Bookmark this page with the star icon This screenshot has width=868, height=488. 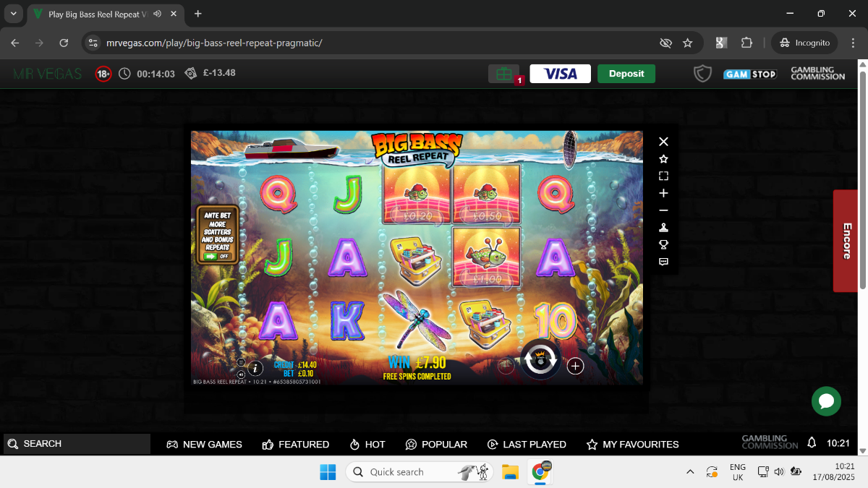(x=687, y=43)
